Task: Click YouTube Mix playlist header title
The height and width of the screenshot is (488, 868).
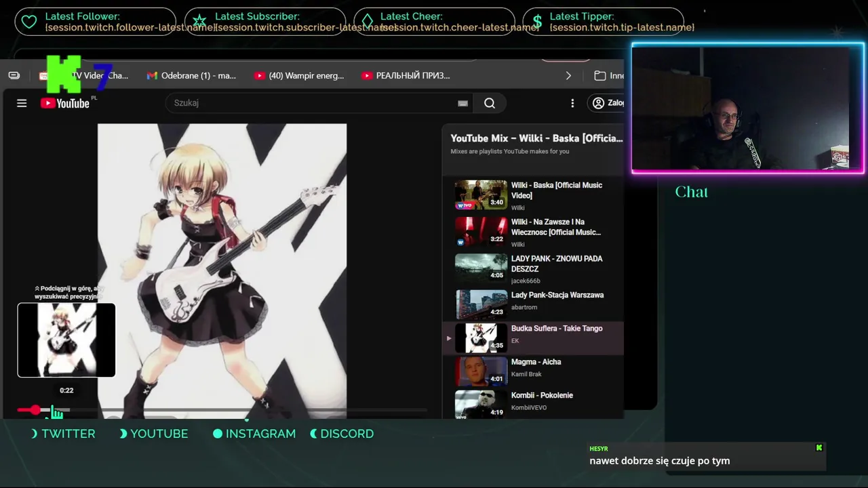Action: pos(536,138)
